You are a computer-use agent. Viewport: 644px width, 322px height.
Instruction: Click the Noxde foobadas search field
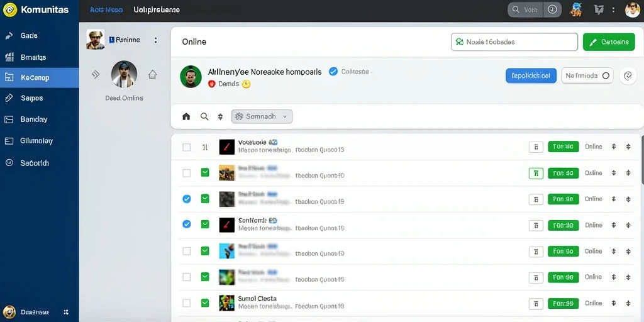(x=514, y=42)
